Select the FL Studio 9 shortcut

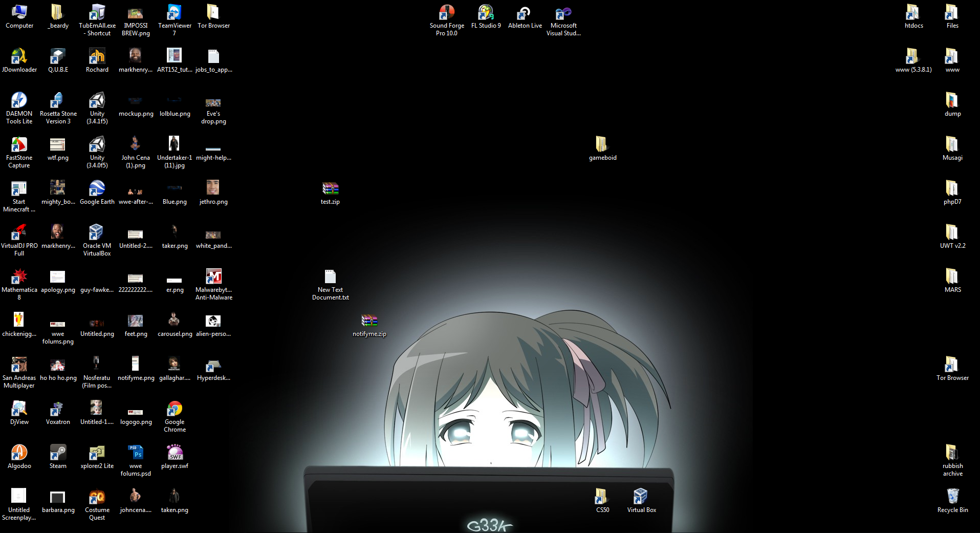click(x=486, y=13)
